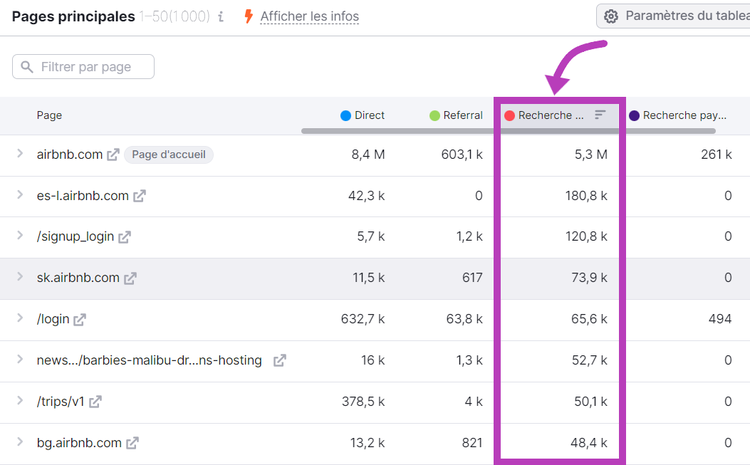
Task: Click the purple Recherche payante color dot
Action: 634,115
